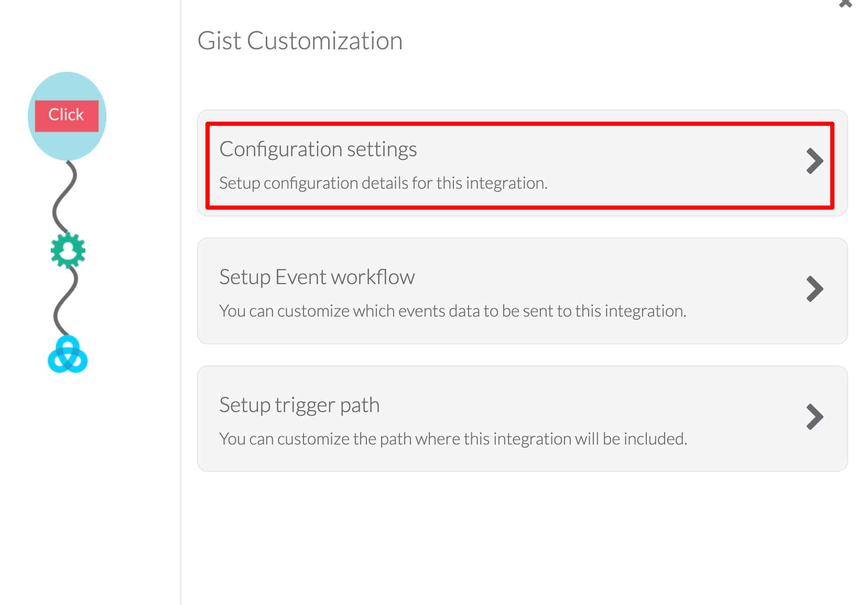The width and height of the screenshot is (868, 605).
Task: Select the Setup trigger path description
Action: (453, 439)
